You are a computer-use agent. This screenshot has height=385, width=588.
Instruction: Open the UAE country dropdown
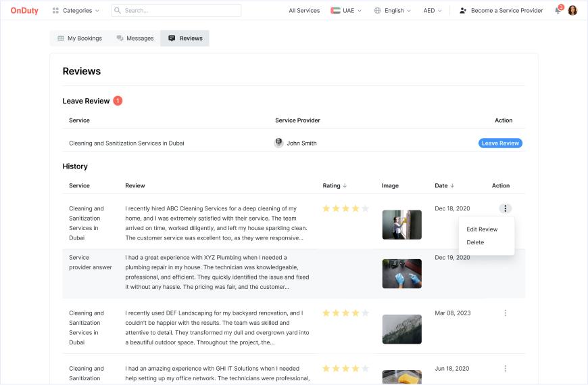click(x=346, y=11)
